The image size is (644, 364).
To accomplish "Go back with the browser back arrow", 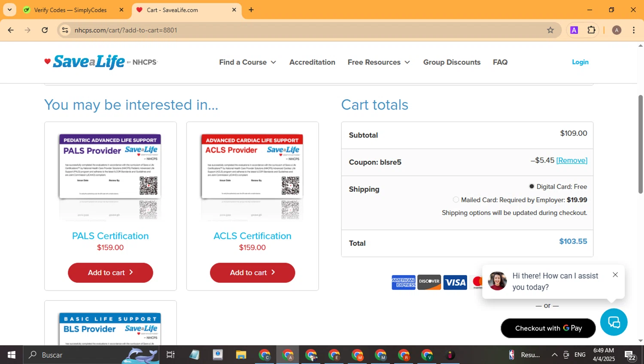I will coord(11,30).
